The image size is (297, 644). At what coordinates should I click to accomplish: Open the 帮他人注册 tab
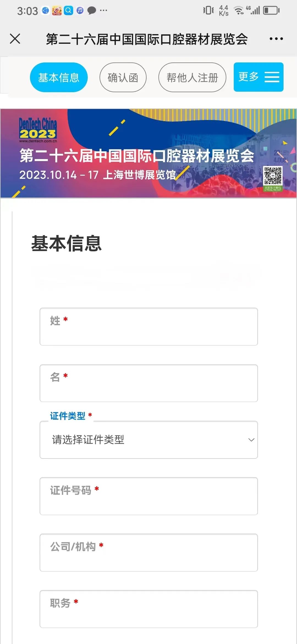(192, 77)
